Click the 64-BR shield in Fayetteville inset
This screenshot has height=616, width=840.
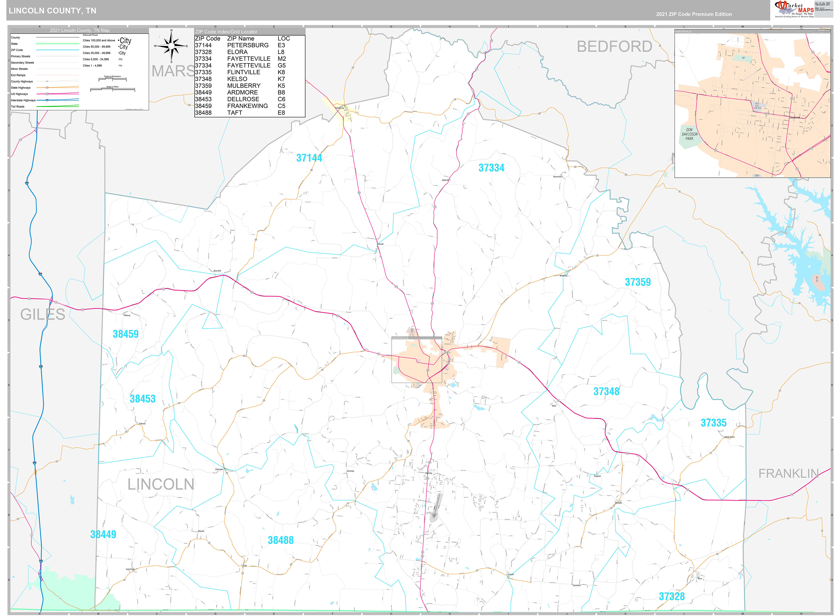767,114
